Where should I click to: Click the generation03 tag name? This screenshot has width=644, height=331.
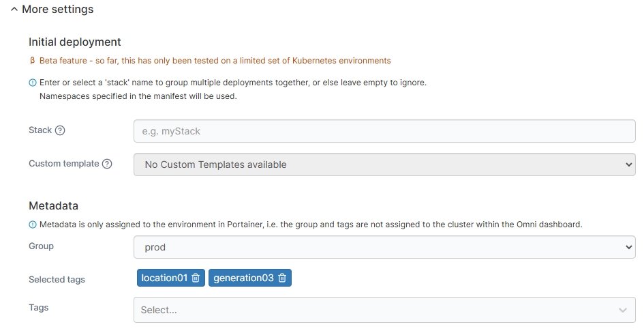point(243,278)
